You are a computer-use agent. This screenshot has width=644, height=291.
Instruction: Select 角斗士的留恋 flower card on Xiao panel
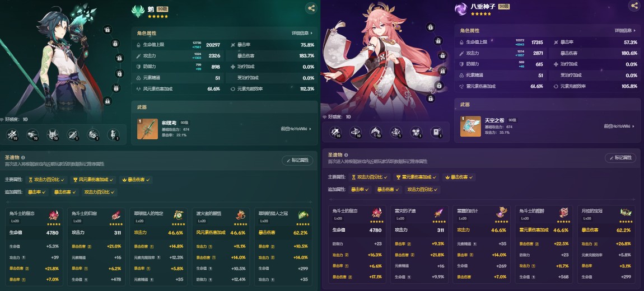click(x=35, y=247)
